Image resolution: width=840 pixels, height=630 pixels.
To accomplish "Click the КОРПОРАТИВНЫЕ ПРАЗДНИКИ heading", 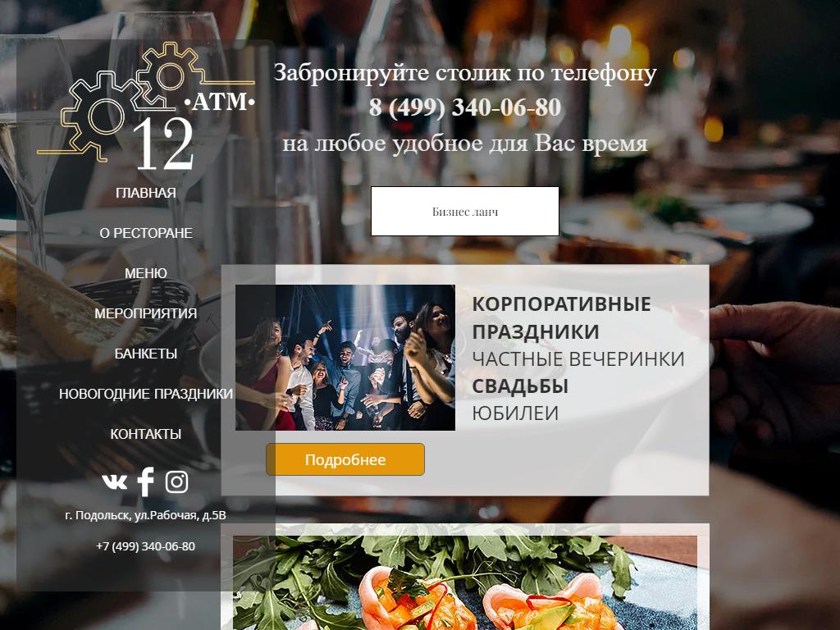I will click(x=561, y=317).
